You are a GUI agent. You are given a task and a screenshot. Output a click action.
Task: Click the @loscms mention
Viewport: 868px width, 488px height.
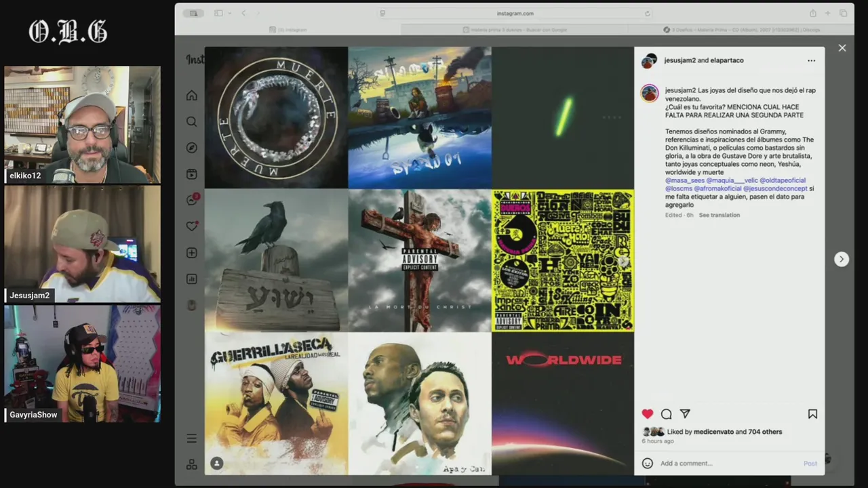[678, 188]
